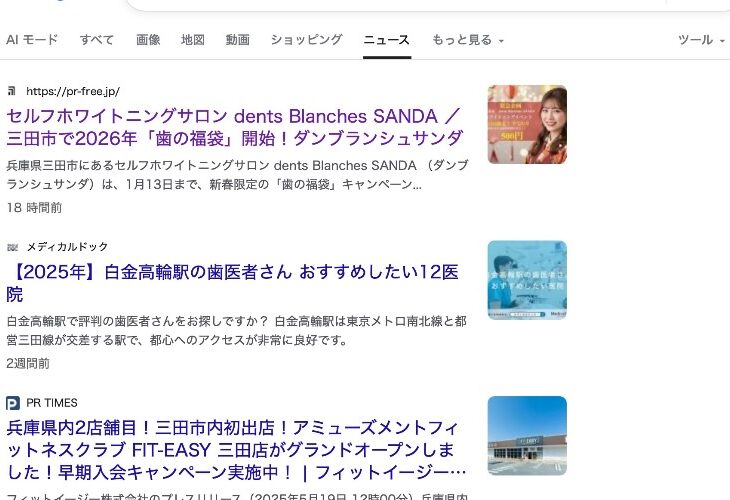Screen dimensions: 730x500
Task: Select the ショッピング tab
Action: click(x=306, y=40)
